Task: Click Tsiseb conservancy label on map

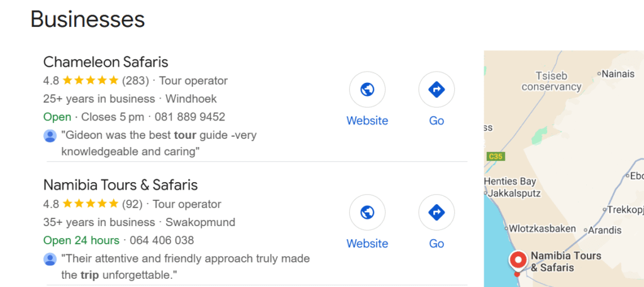Action: [x=552, y=81]
